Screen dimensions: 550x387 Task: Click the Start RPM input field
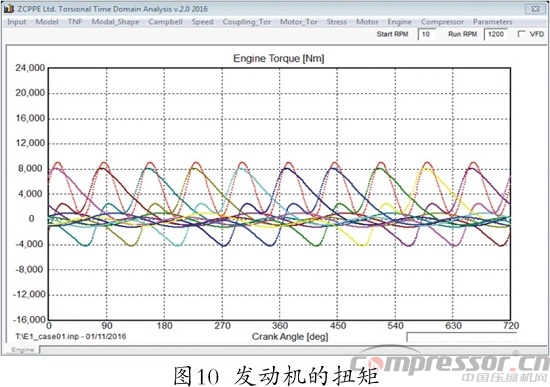click(427, 34)
